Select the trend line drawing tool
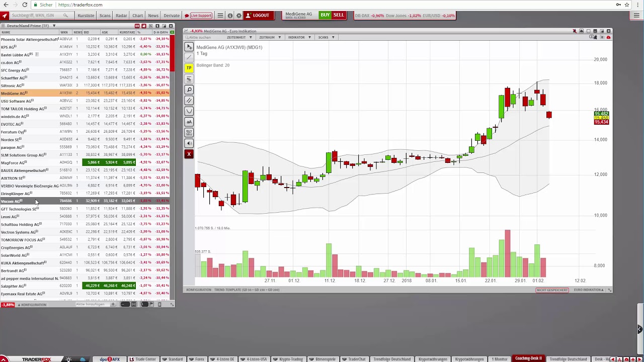 pos(189,57)
